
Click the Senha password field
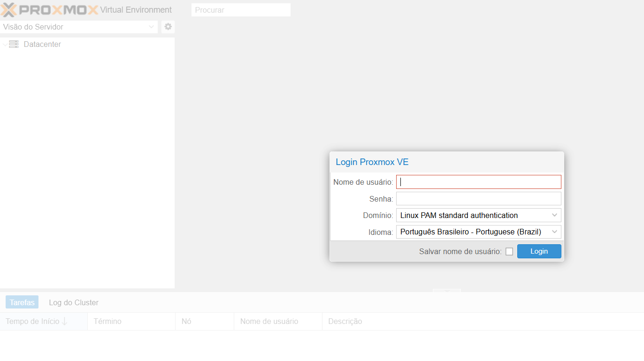(478, 199)
